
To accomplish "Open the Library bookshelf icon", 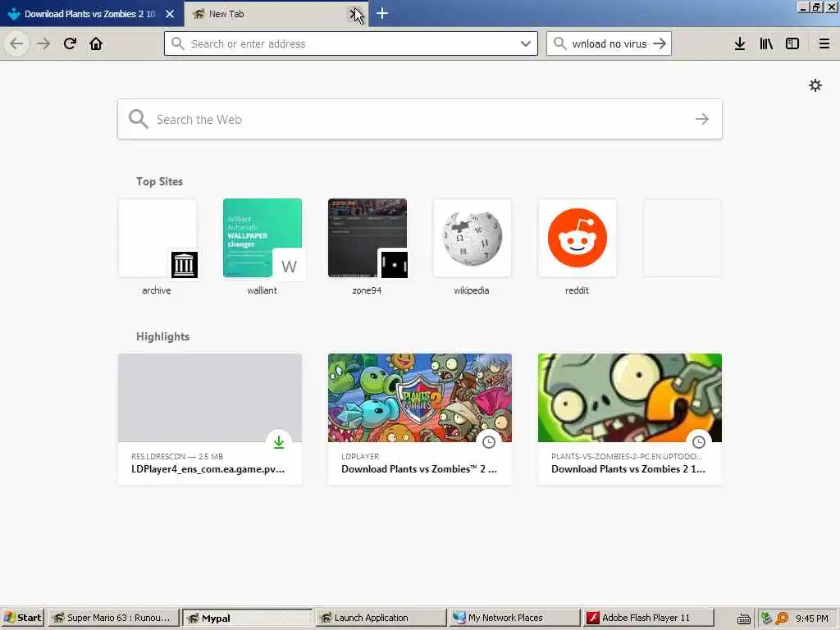I will (x=766, y=43).
